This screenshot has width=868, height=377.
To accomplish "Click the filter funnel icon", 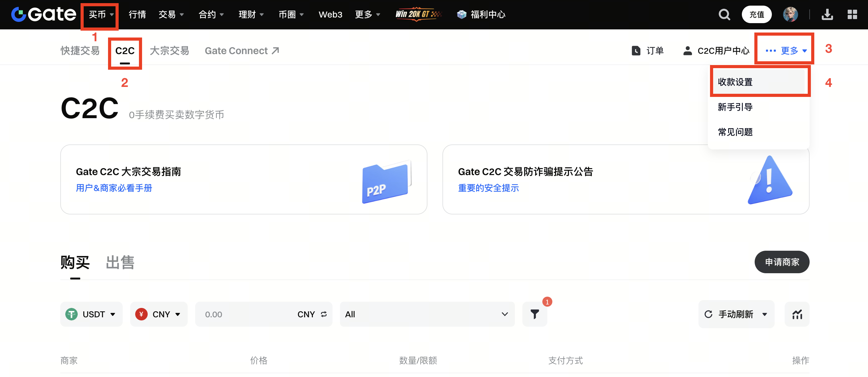I will pyautogui.click(x=535, y=314).
